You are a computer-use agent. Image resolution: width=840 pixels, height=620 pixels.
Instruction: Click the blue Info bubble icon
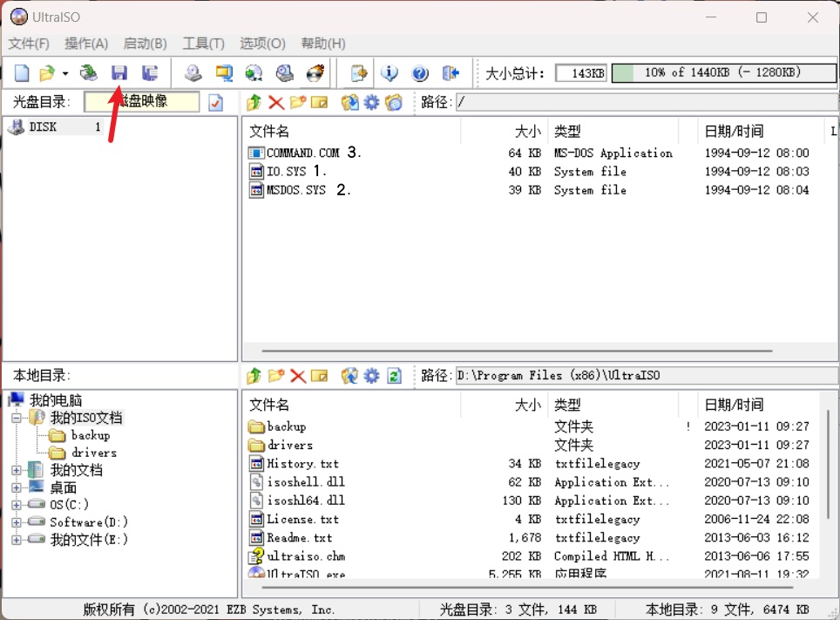pos(390,73)
